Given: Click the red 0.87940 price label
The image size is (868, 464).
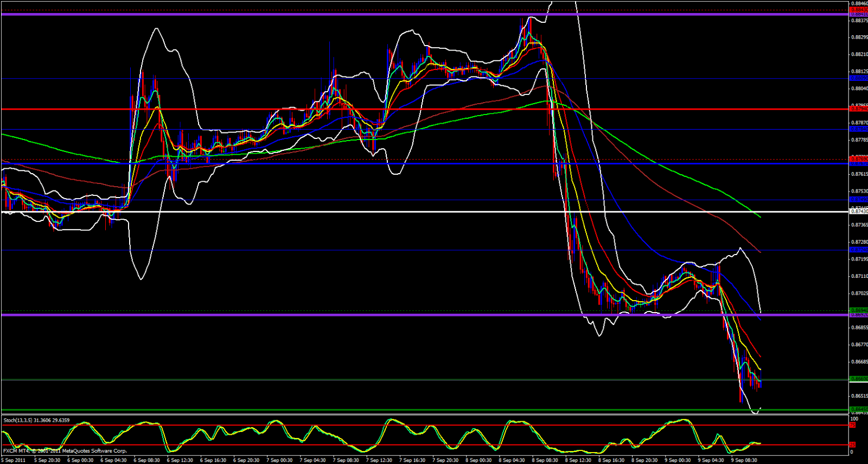Looking at the screenshot, I should pos(858,109).
